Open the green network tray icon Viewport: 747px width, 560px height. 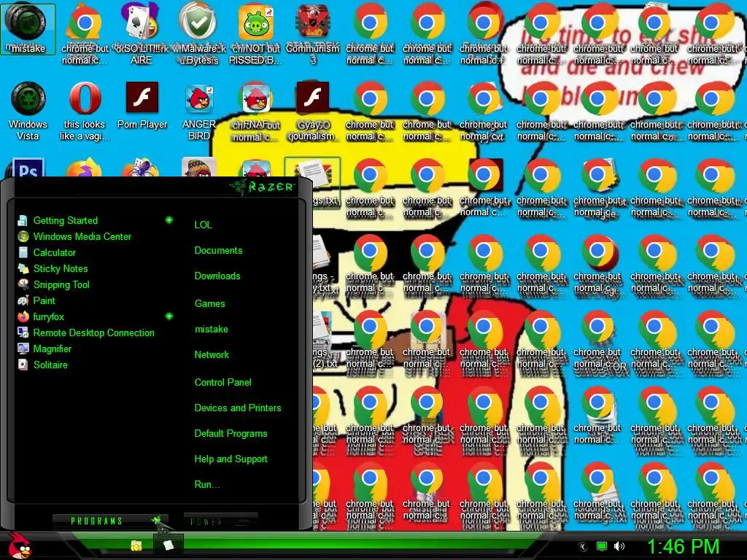(602, 547)
